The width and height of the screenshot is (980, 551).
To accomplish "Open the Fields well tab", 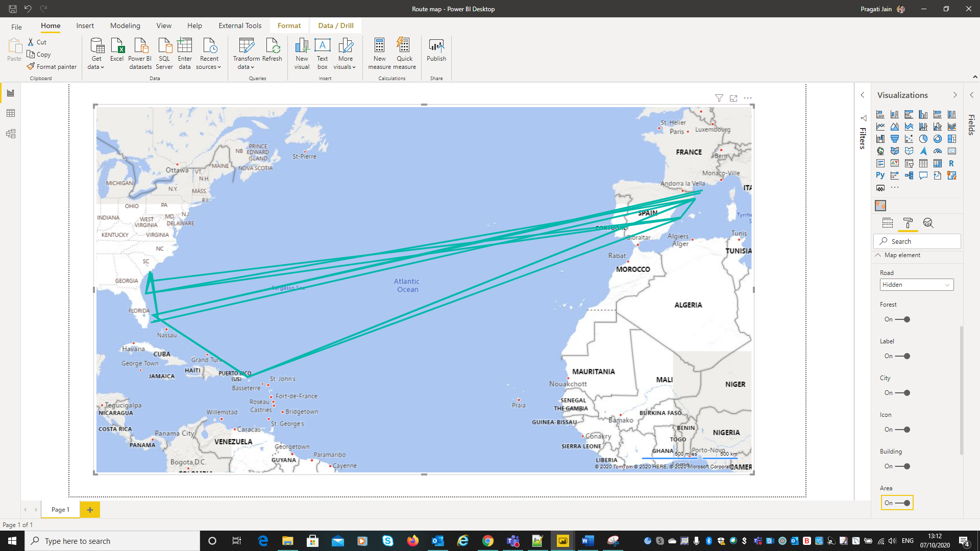I will 888,223.
